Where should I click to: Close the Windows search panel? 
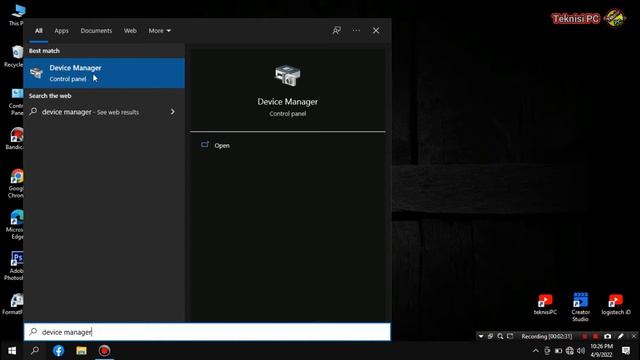pyautogui.click(x=376, y=31)
